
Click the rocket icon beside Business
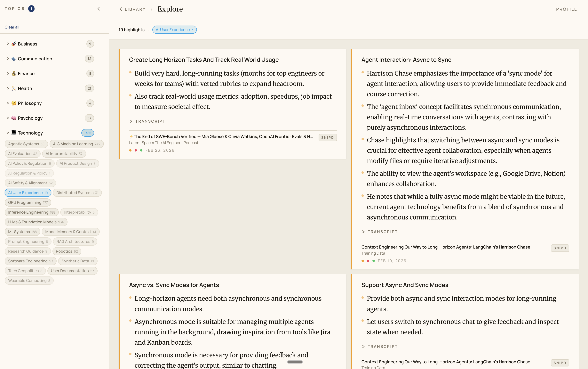click(14, 44)
